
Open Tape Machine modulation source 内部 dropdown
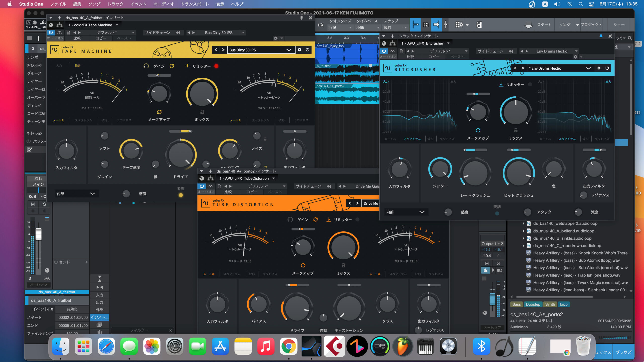click(x=76, y=194)
